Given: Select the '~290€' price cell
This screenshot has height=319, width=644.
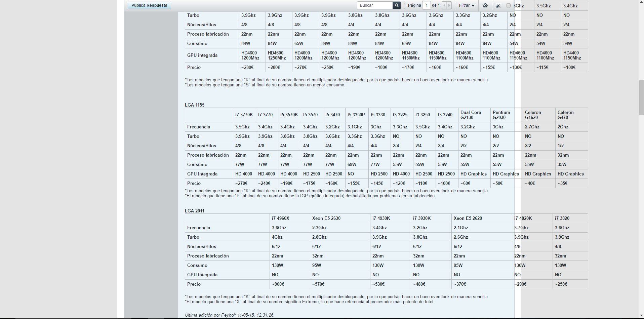Looking at the screenshot, I should coord(532,284).
